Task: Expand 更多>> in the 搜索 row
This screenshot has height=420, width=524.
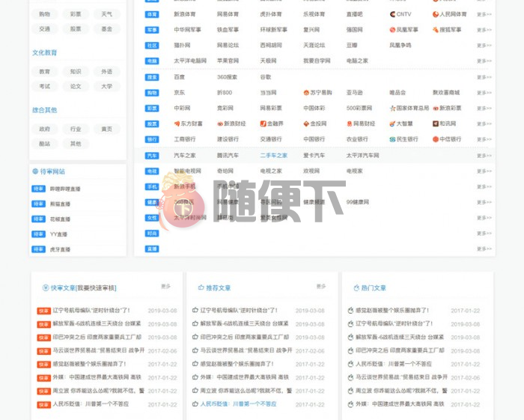Action: [x=484, y=77]
